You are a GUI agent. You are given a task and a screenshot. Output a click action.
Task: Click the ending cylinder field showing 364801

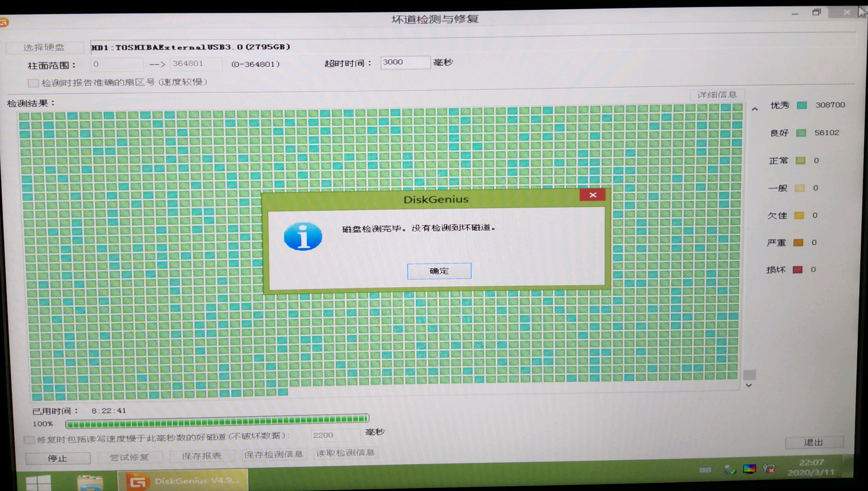point(196,64)
